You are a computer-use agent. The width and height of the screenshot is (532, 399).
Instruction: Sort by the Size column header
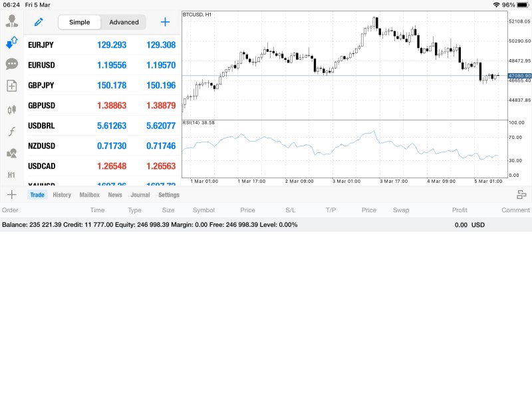click(168, 210)
